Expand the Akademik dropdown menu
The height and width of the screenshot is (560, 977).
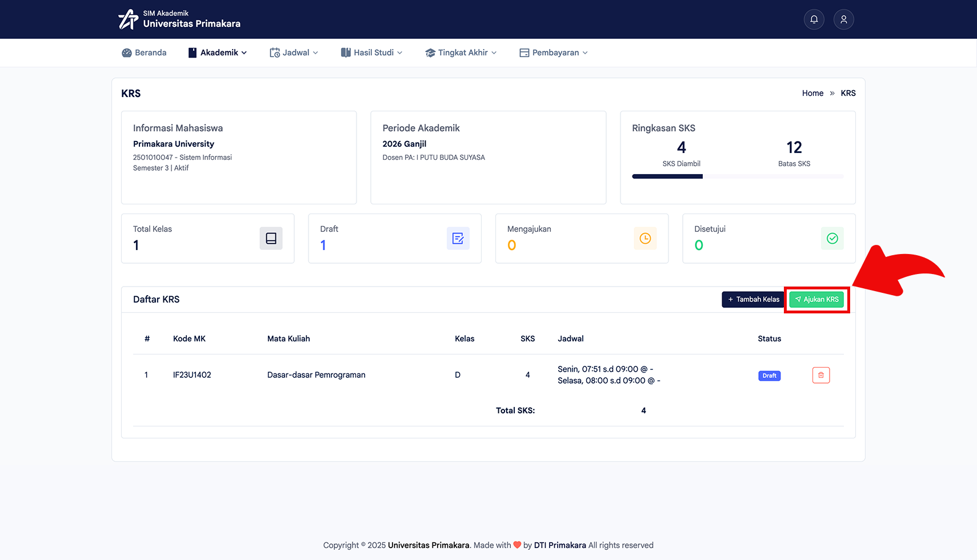click(x=218, y=53)
